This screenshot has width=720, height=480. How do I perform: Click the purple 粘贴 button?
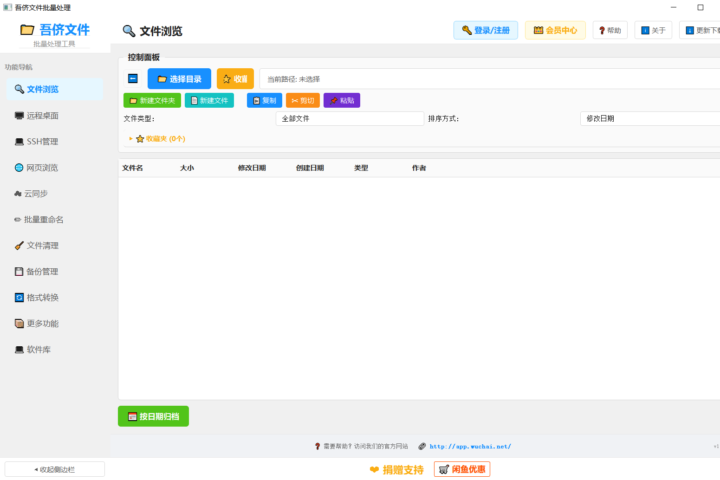pos(342,101)
